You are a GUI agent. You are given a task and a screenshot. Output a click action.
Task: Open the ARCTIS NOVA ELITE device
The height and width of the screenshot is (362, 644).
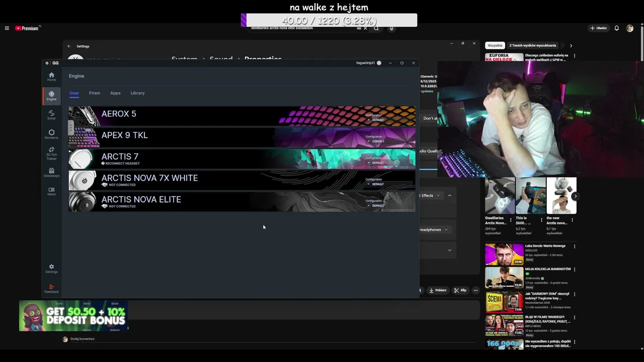tap(242, 202)
